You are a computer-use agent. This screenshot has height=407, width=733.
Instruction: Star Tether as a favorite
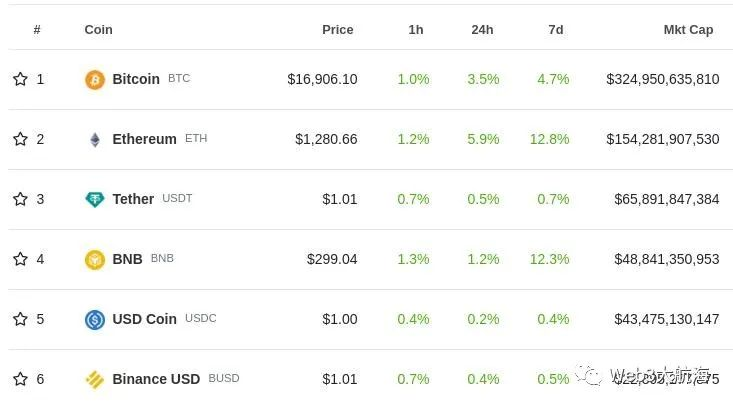[x=20, y=199]
